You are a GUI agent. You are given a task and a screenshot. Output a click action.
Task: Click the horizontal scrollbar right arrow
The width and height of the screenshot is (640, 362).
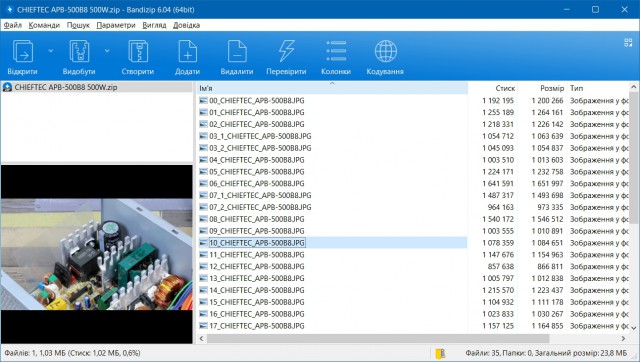(623, 338)
